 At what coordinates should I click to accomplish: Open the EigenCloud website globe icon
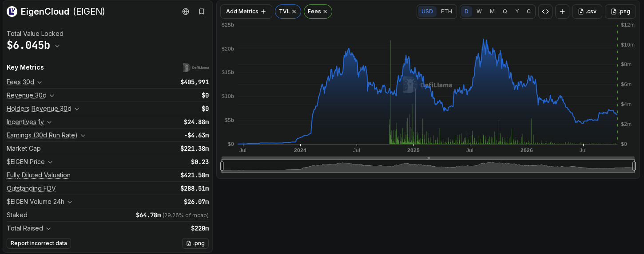(186, 12)
